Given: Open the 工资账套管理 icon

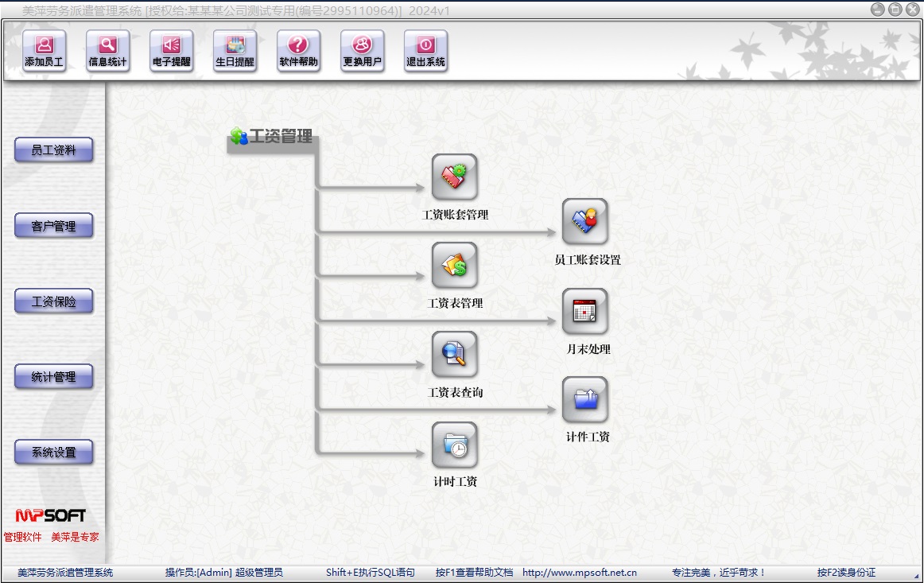Looking at the screenshot, I should tap(454, 177).
